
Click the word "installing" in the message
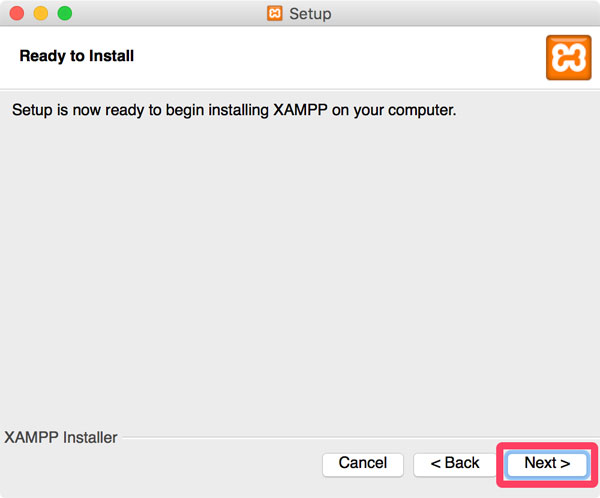pos(238,111)
